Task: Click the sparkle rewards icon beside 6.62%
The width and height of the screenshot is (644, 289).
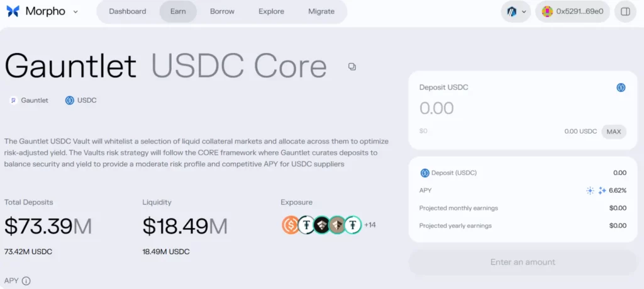Action: click(x=602, y=190)
